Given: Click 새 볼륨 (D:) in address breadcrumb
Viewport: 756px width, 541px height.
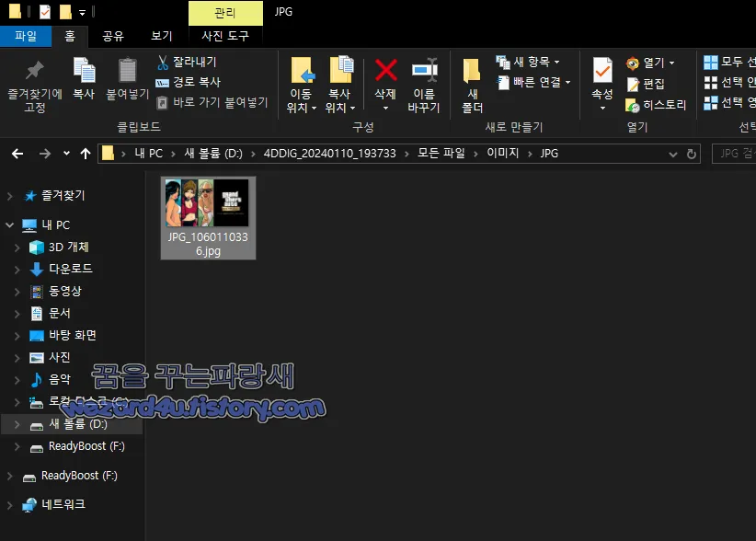Looking at the screenshot, I should point(213,154).
